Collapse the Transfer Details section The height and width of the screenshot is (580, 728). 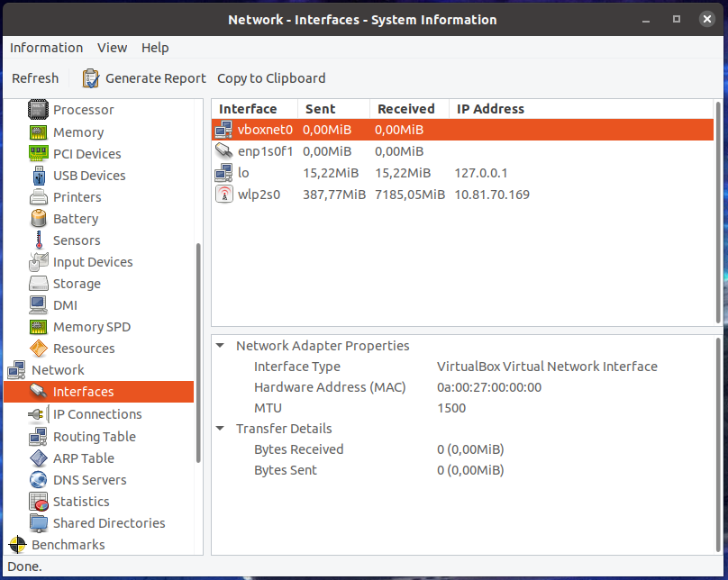coord(221,429)
